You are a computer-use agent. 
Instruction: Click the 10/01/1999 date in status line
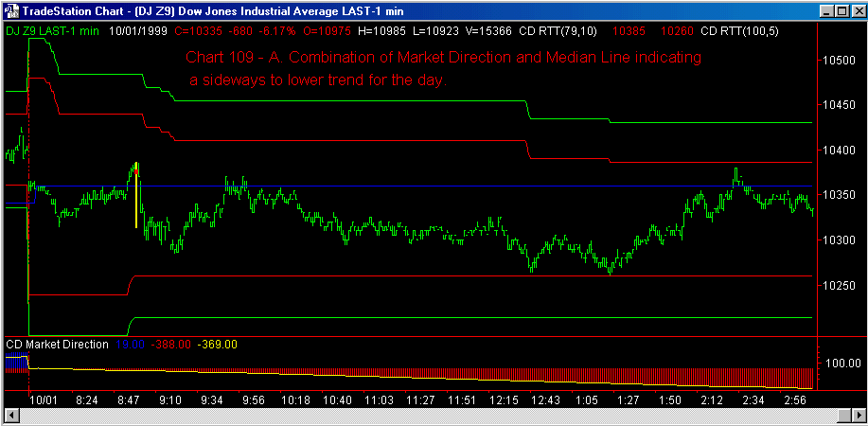tap(138, 31)
